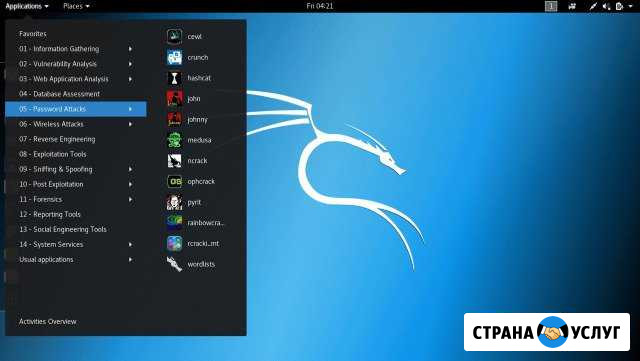Click the john password cracker icon
640x361 pixels.
tap(175, 98)
